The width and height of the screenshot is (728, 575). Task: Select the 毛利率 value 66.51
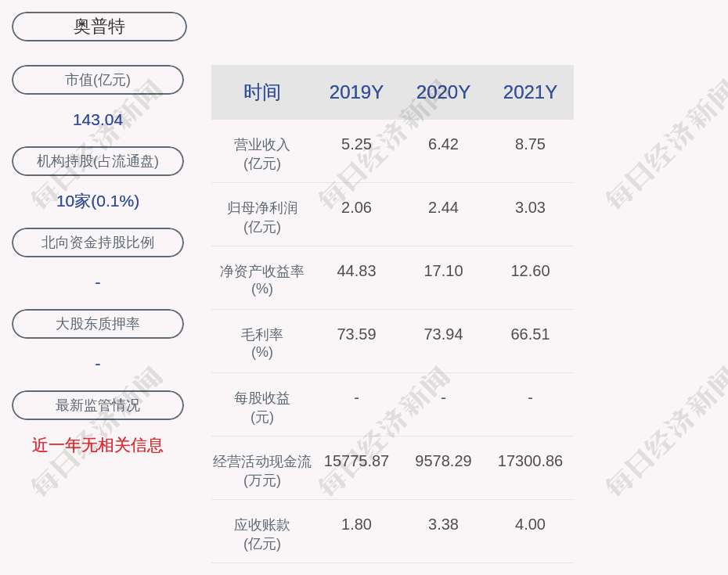coord(530,334)
